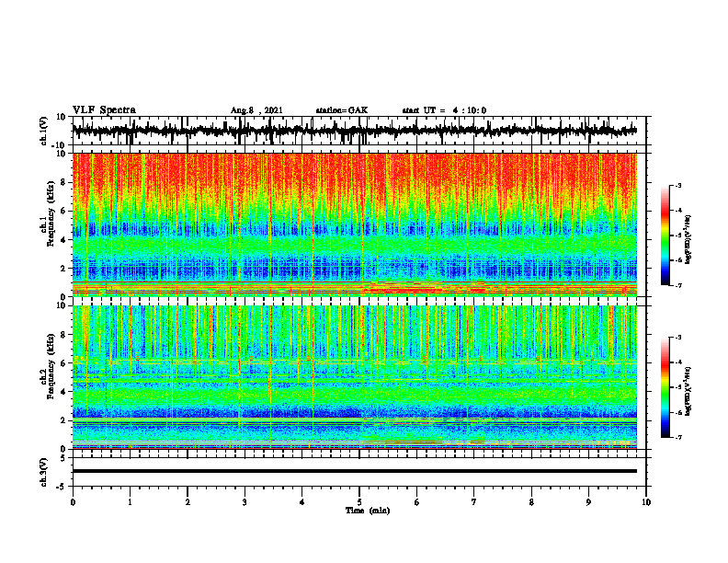Click the -3 label on ch.1 color bar
728x563 pixels.
pos(678,185)
